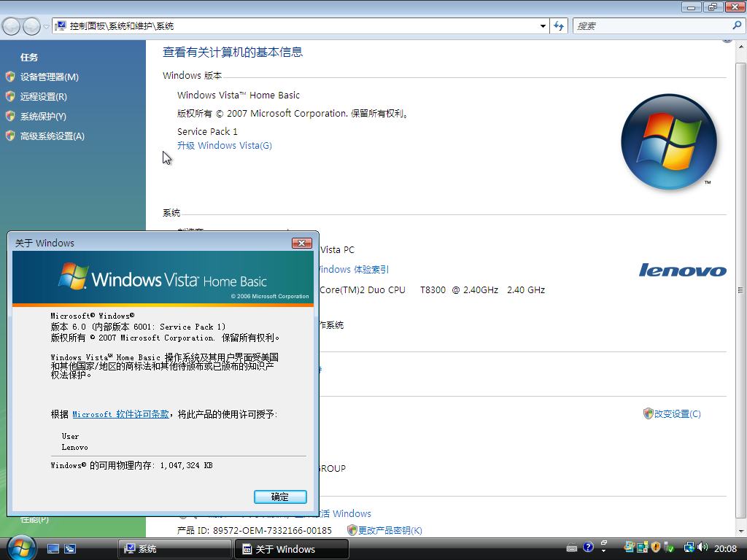Screen dimensions: 747x560
Task: Open the Windows 体验索引 link
Action: [355, 270]
